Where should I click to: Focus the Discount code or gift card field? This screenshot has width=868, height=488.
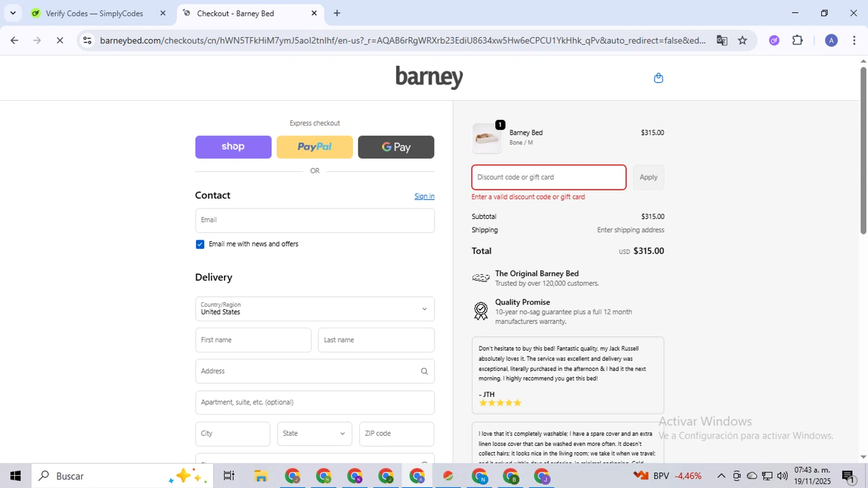coord(549,177)
